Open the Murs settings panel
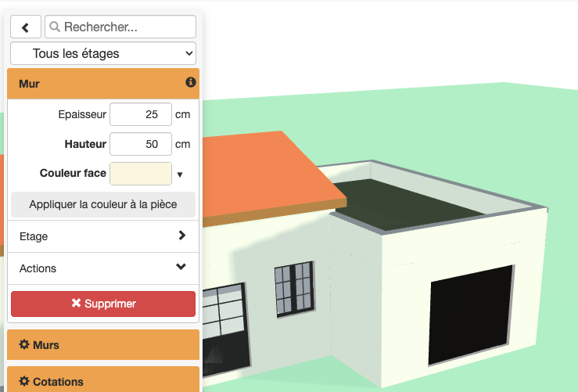The width and height of the screenshot is (578, 392). [x=103, y=345]
